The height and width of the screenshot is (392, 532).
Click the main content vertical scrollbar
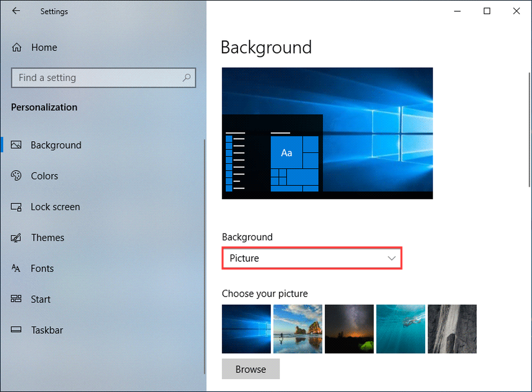[x=529, y=130]
